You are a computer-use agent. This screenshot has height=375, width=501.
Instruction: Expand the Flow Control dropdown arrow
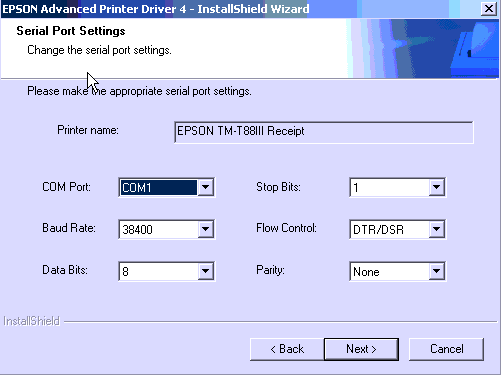436,229
